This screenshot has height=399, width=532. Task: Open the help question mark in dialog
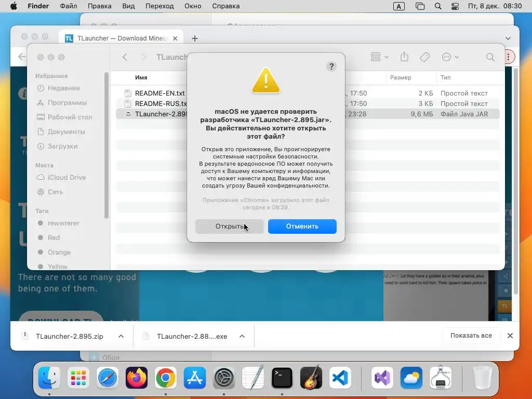click(331, 66)
